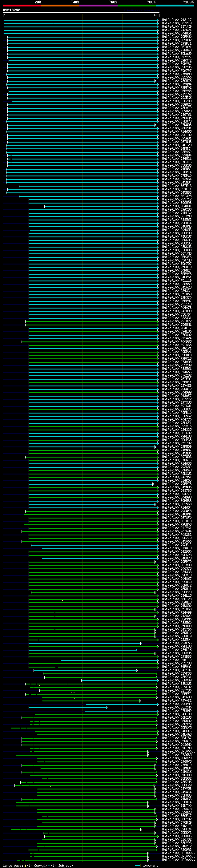The width and height of the screenshot is (197, 868).
Task: Open hit UniRef100_B3TJX9
Action: click(177, 26)
